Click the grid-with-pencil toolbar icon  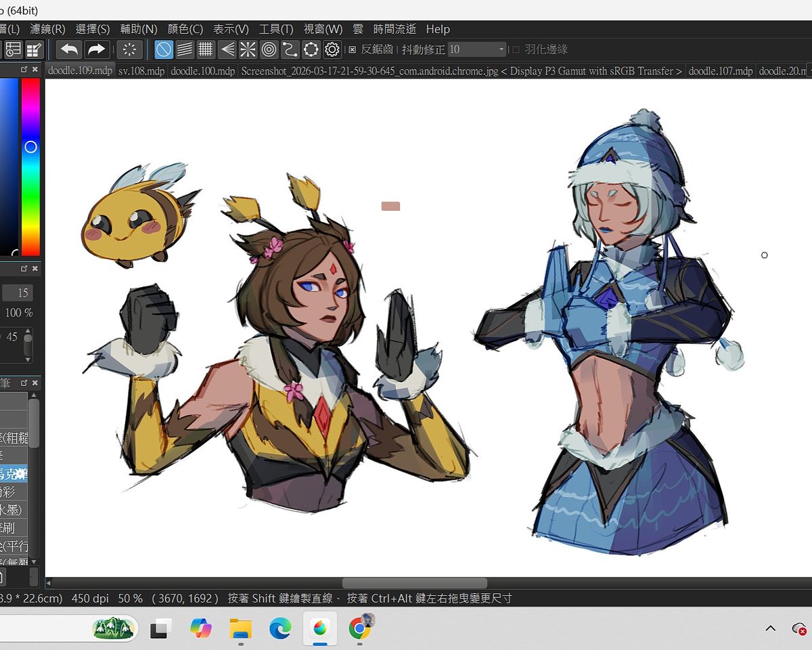tap(35, 49)
